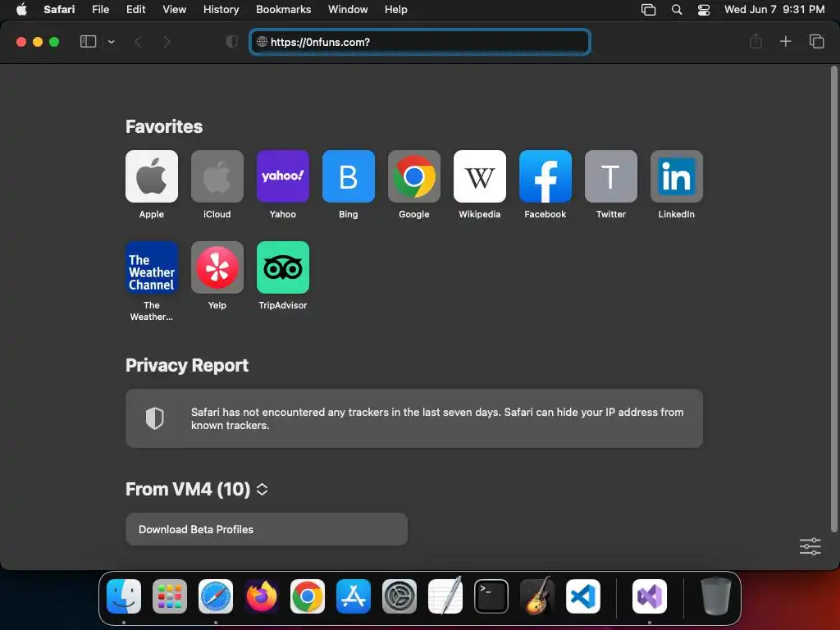Open the Yelp favorite tile

(x=217, y=267)
